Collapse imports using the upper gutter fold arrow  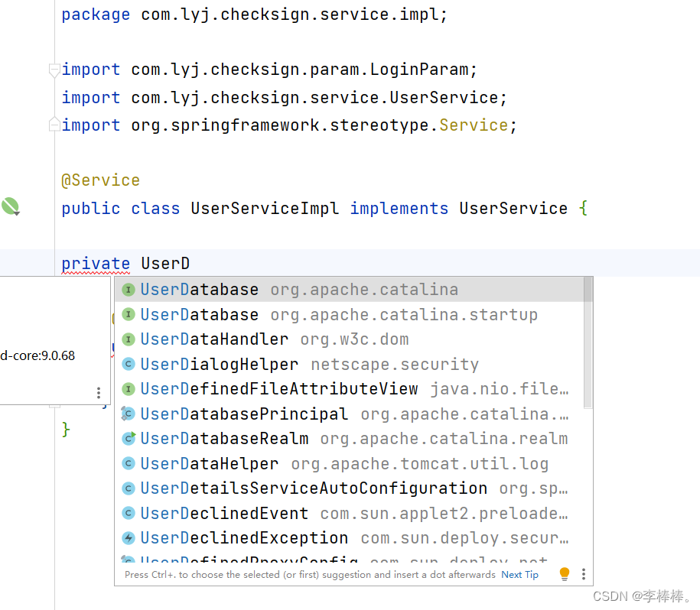(x=54, y=70)
